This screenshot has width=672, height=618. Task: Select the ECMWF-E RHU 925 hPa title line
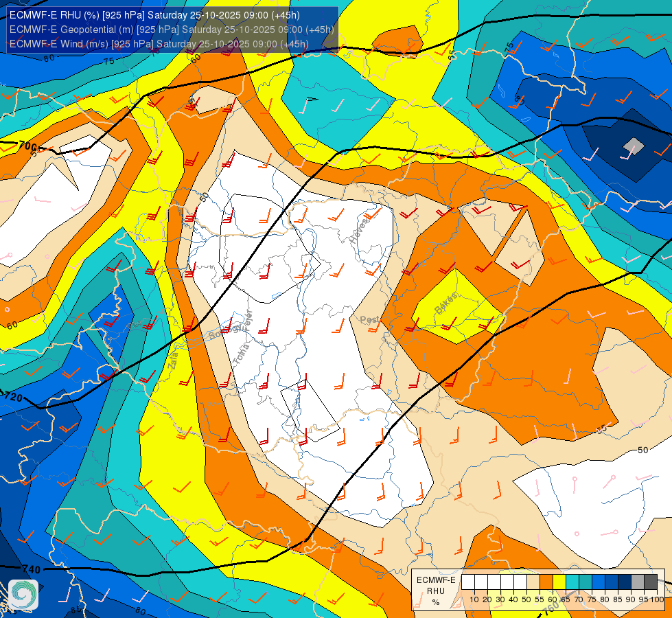(154, 15)
